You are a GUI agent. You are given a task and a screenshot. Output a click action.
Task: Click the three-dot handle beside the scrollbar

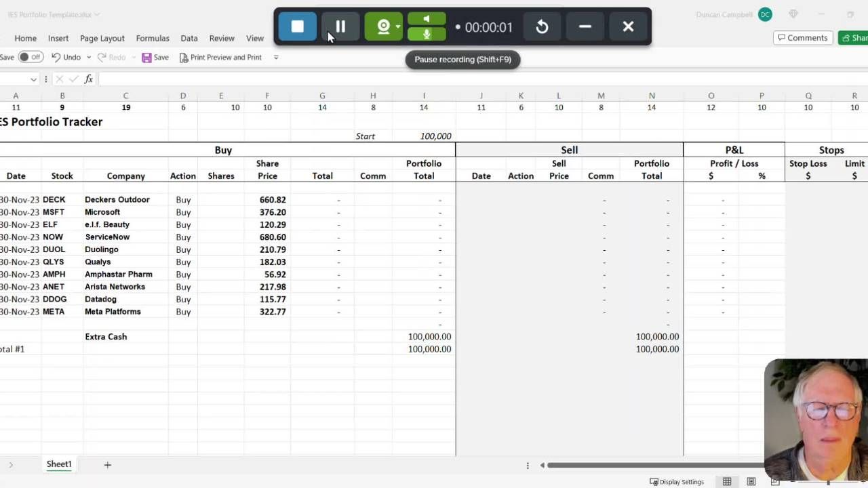[x=528, y=465]
